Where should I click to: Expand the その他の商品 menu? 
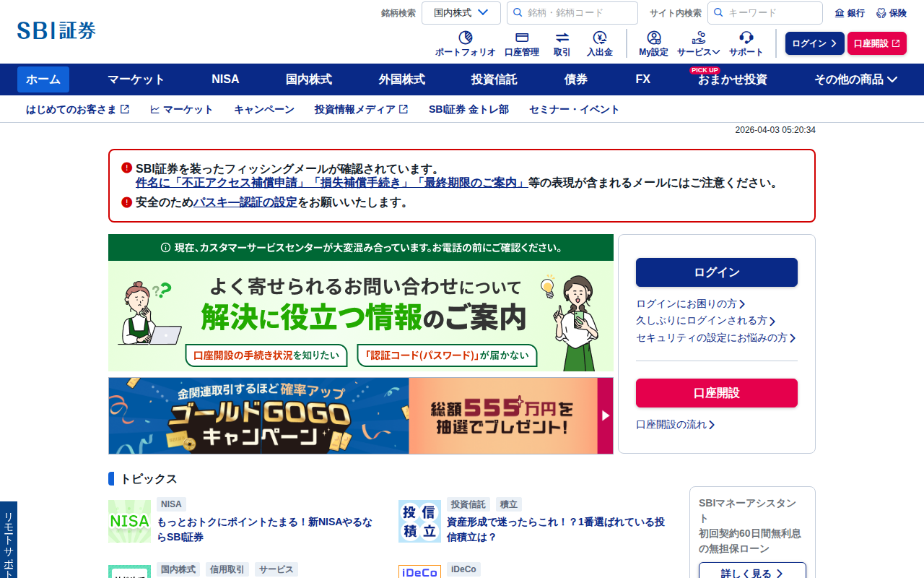856,79
